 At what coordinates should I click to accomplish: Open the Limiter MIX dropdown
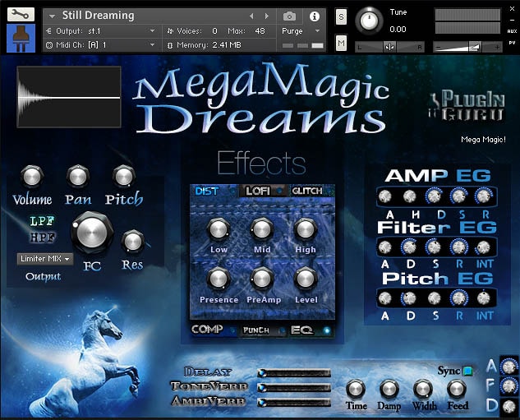(44, 259)
